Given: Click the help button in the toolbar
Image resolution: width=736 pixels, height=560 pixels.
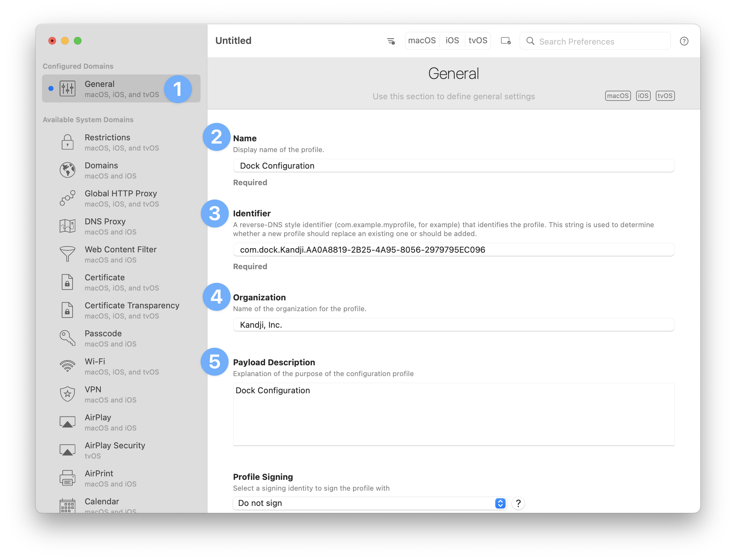Looking at the screenshot, I should 684,41.
